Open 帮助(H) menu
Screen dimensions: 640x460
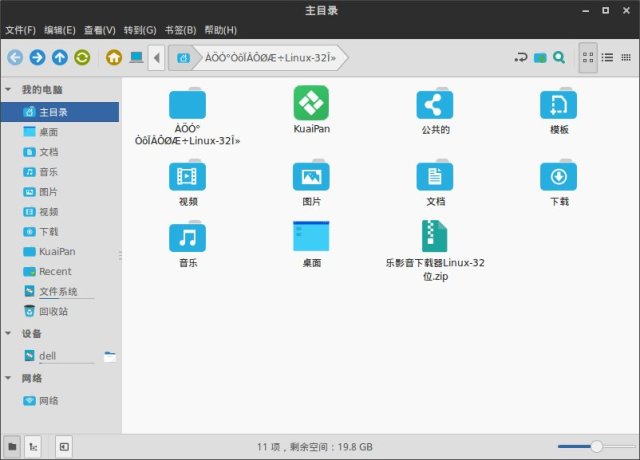pos(220,30)
